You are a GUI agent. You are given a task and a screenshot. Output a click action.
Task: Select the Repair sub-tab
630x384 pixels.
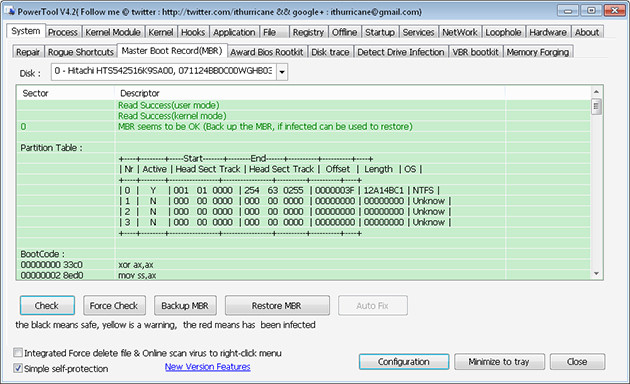[28, 52]
